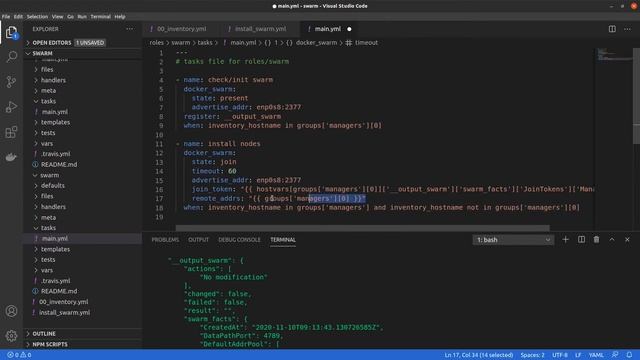Collapse the swarm role folder
640x360 pixels.
pos(49,175)
